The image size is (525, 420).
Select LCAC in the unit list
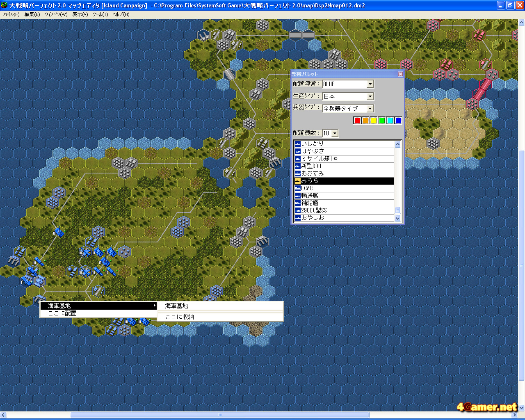(x=344, y=188)
